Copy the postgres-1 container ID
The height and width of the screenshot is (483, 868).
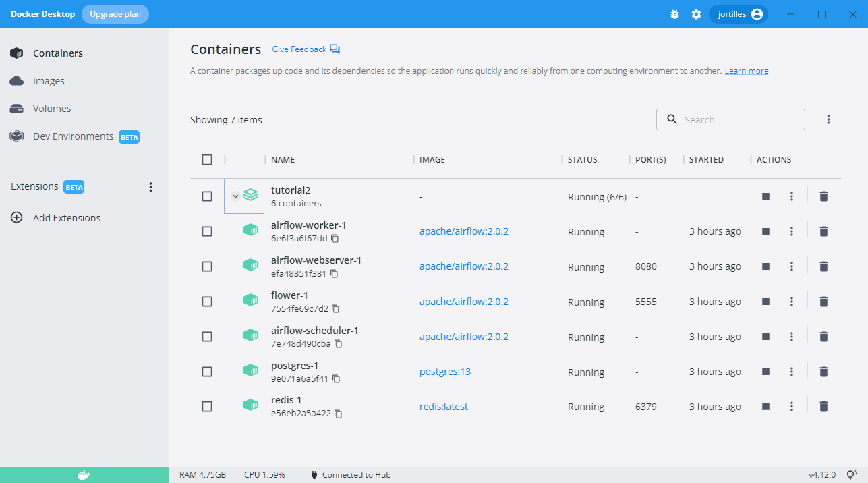[336, 379]
